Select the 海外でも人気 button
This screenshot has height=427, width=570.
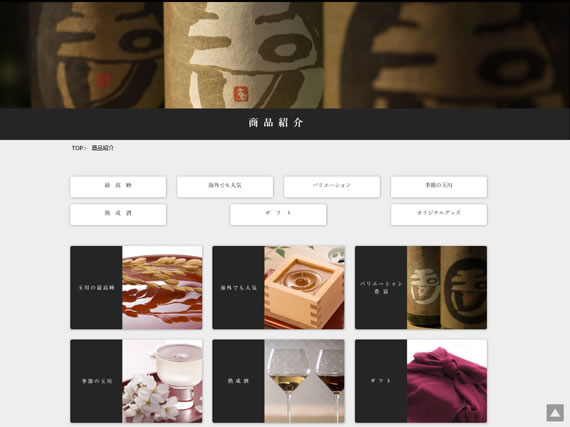point(225,187)
